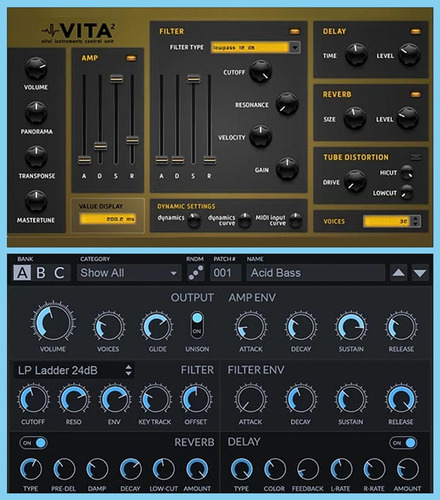Screen dimensions: 440x500
Task: Click the Lowcut knob
Action: coord(407,192)
